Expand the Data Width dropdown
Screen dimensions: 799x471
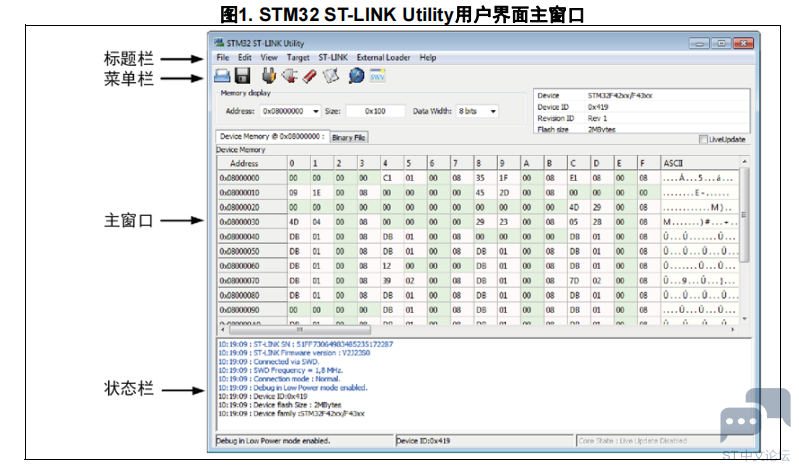pyautogui.click(x=493, y=111)
